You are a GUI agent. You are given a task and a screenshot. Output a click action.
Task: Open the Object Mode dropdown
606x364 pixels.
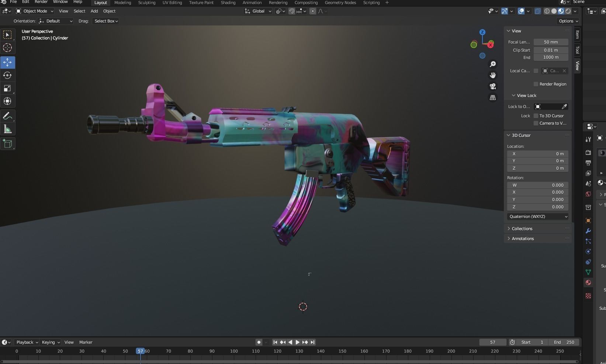coord(35,11)
